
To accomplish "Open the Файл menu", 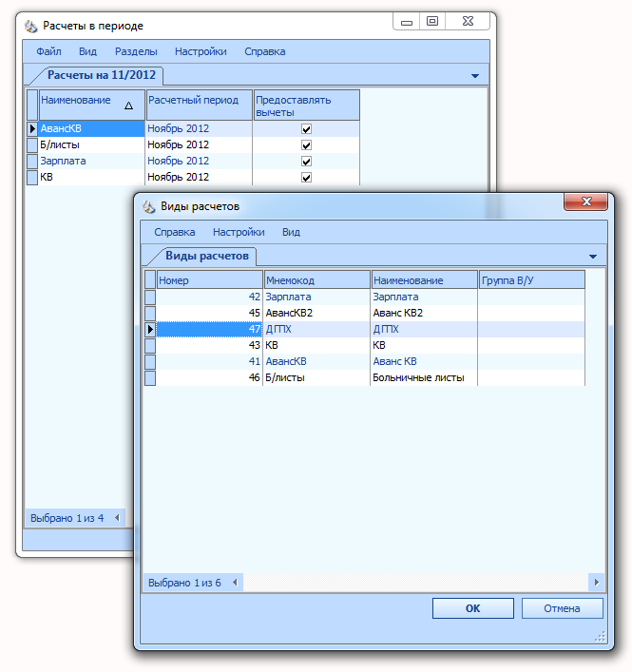I will (x=48, y=51).
